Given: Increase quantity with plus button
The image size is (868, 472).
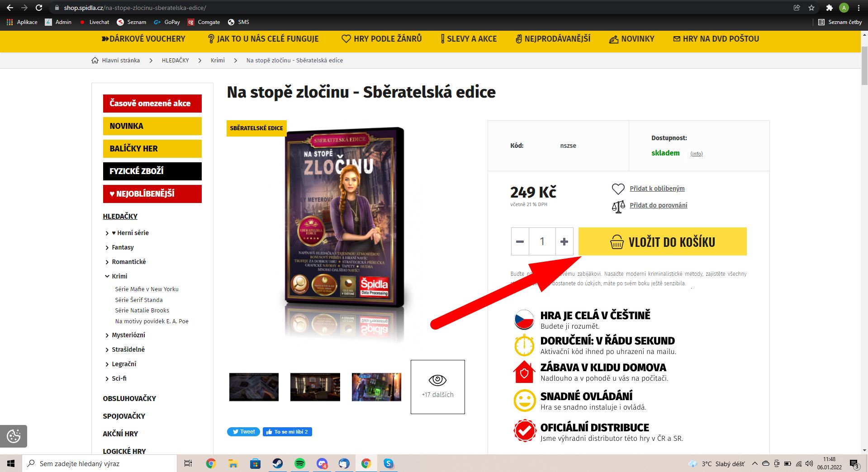Looking at the screenshot, I should pos(564,241).
